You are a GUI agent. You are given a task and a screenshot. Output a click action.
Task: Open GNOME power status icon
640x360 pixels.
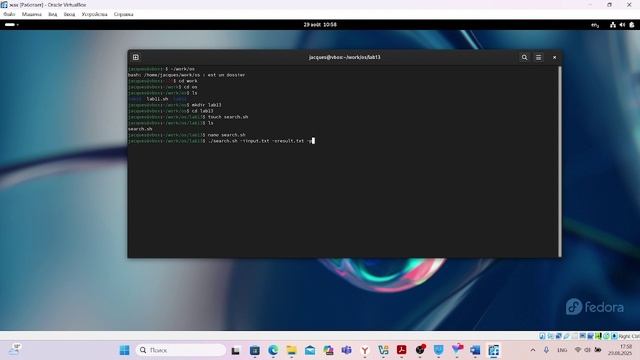click(632, 25)
